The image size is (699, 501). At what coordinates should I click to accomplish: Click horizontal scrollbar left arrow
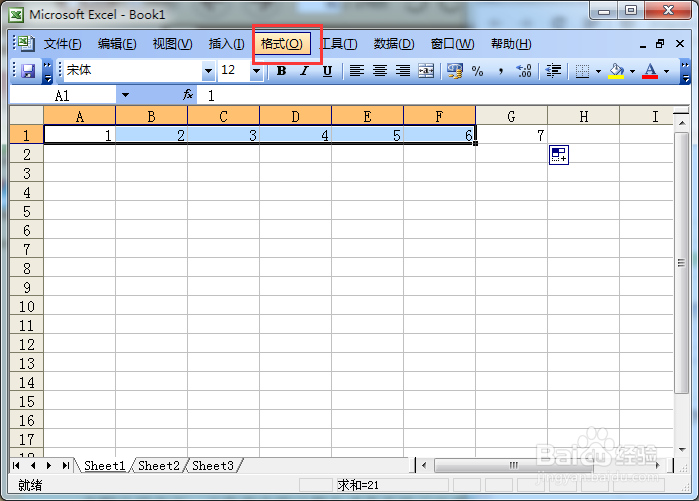click(424, 465)
